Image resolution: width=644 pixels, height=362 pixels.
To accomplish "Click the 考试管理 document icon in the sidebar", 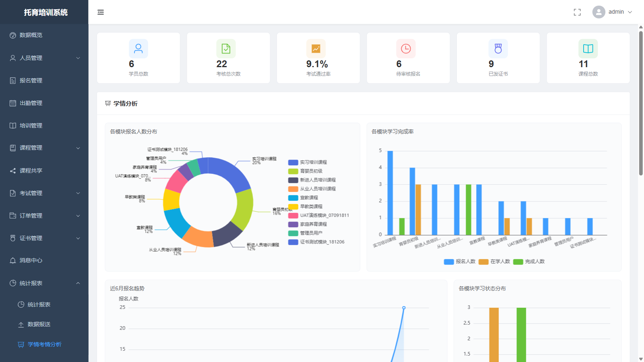I will (x=13, y=193).
